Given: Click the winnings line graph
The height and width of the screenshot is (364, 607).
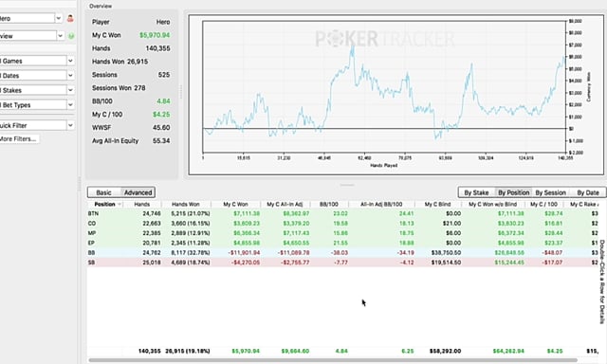Looking at the screenshot, I should point(384,86).
